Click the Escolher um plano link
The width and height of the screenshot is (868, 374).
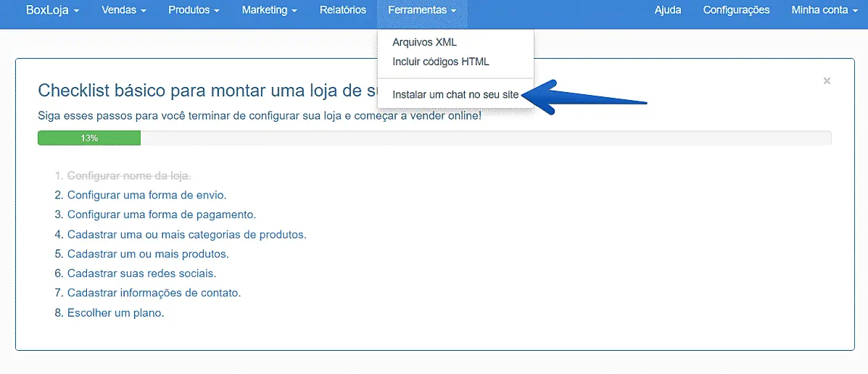point(115,313)
